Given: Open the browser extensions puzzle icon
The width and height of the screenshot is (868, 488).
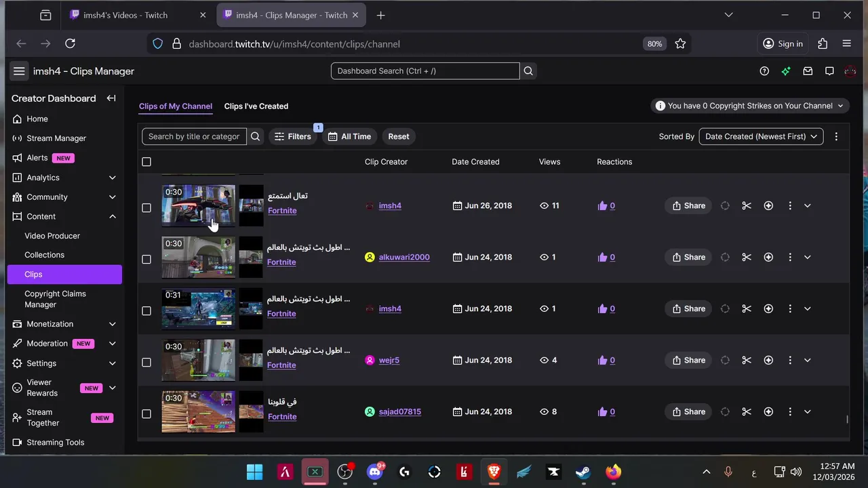Looking at the screenshot, I should click(x=823, y=43).
